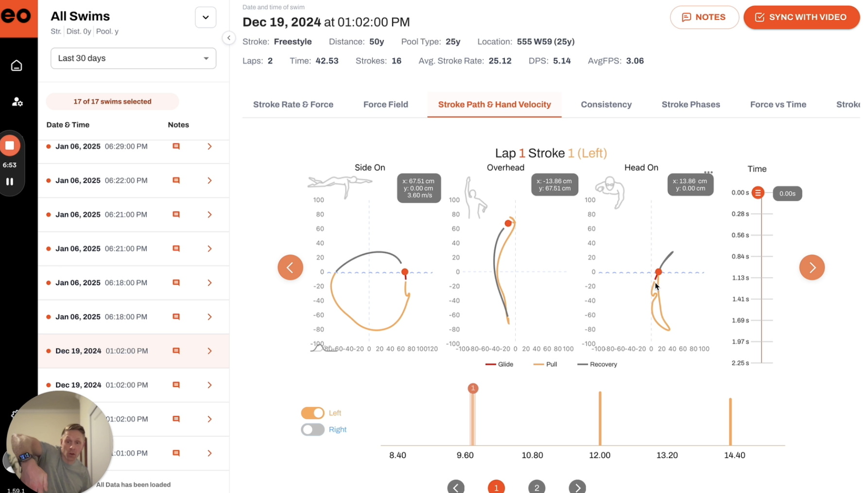
Task: Open the Last 30 days date filter
Action: (x=133, y=58)
